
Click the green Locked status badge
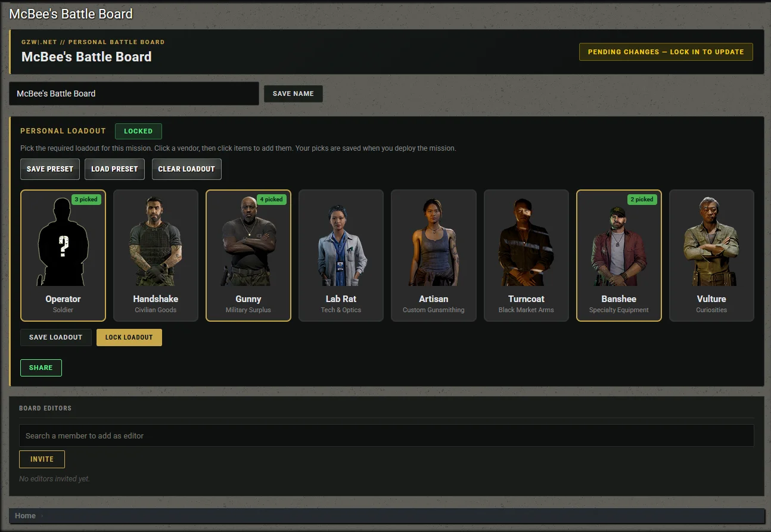138,131
